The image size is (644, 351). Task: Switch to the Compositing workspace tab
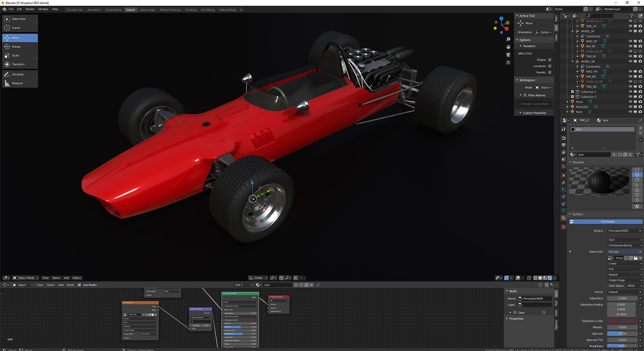113,10
